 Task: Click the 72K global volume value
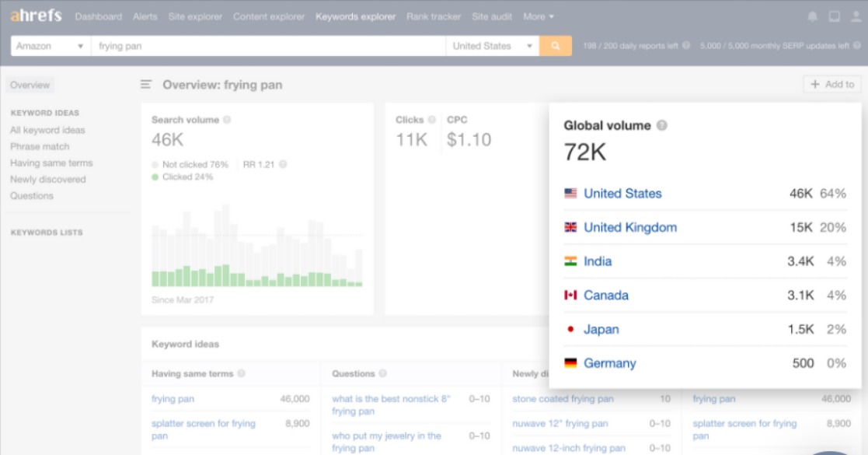pos(585,152)
